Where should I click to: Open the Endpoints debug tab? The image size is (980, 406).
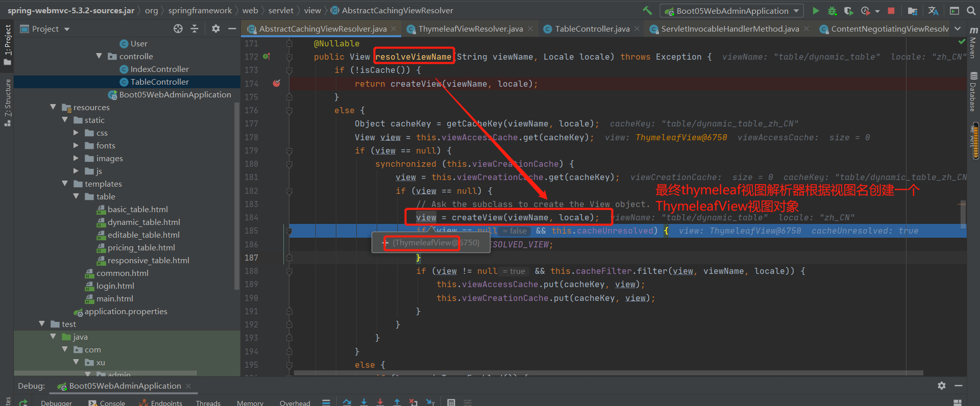click(161, 402)
